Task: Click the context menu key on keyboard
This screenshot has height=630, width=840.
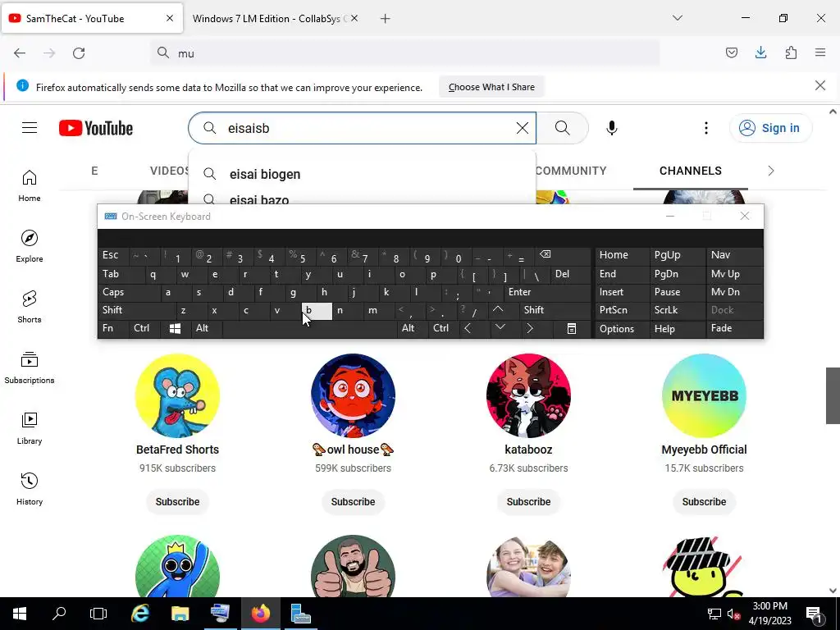Action: coord(572,328)
